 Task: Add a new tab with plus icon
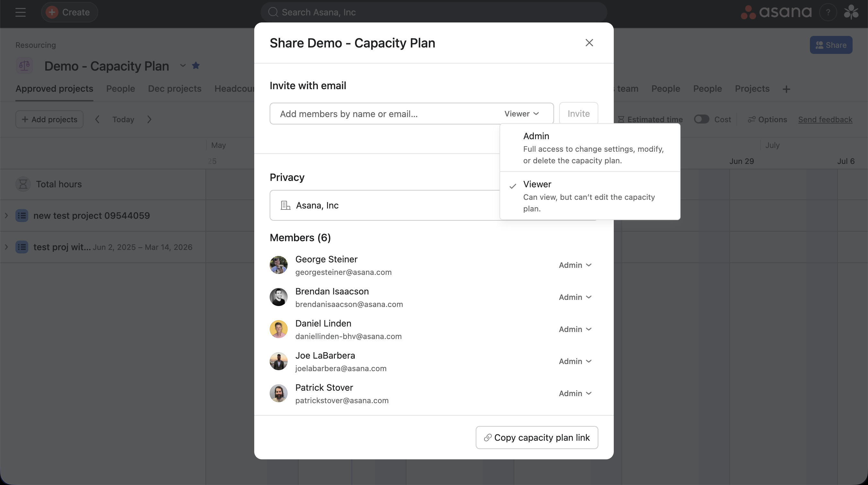pyautogui.click(x=786, y=89)
